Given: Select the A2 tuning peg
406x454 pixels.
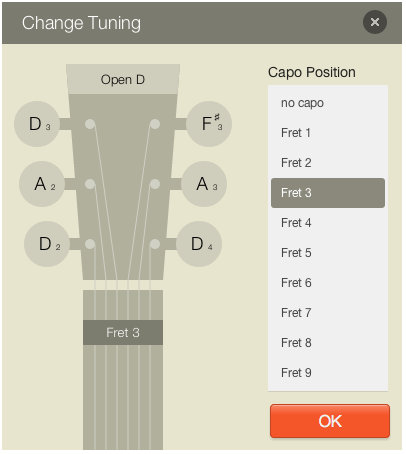Looking at the screenshot, I should pos(42,184).
